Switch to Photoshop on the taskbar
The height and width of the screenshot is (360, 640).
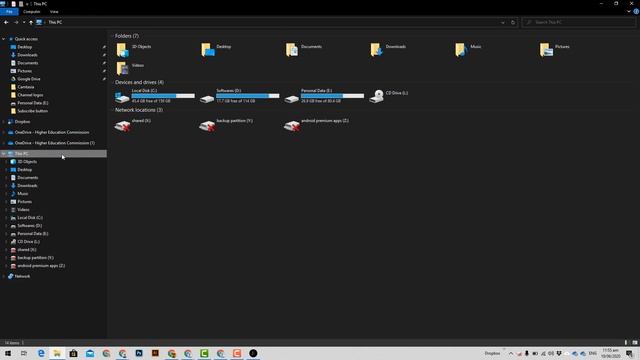(139, 353)
